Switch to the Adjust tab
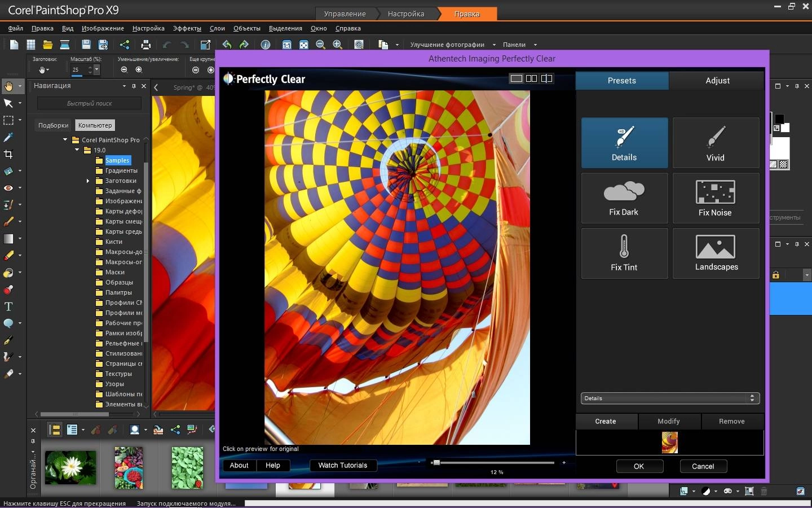 pos(717,80)
